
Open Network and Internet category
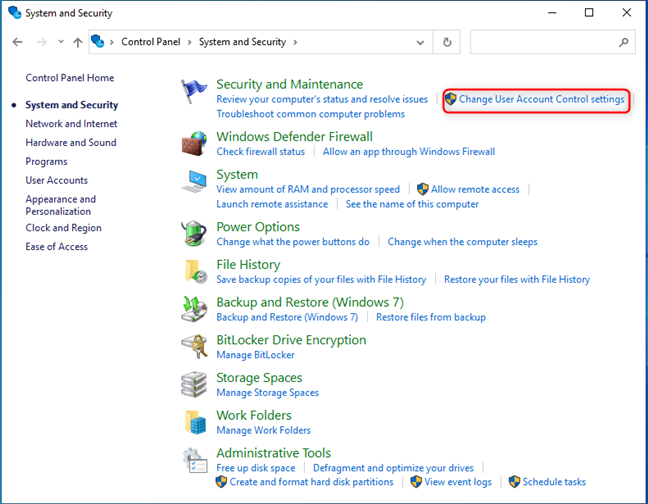click(x=71, y=124)
